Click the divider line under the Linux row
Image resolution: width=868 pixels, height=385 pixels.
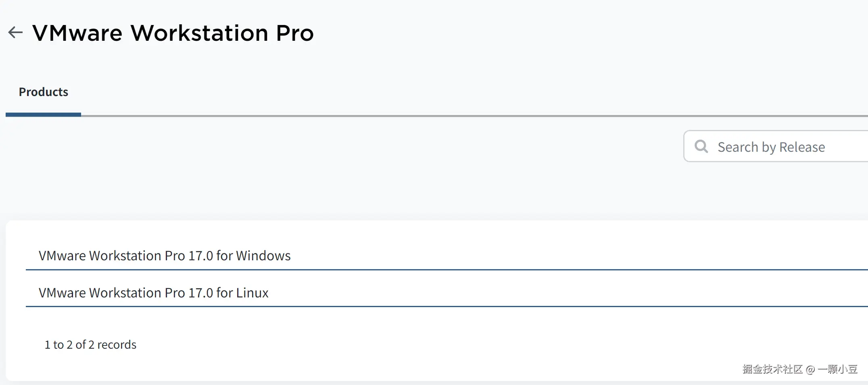point(444,306)
